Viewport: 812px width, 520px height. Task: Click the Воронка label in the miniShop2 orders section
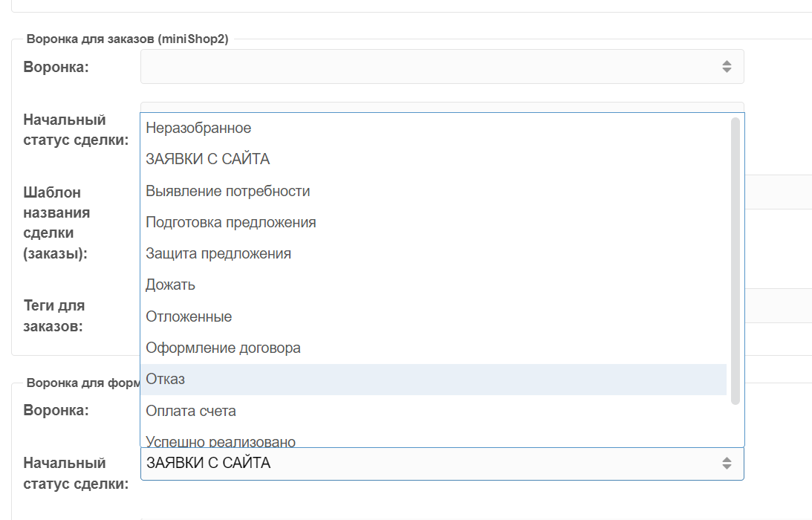point(56,67)
